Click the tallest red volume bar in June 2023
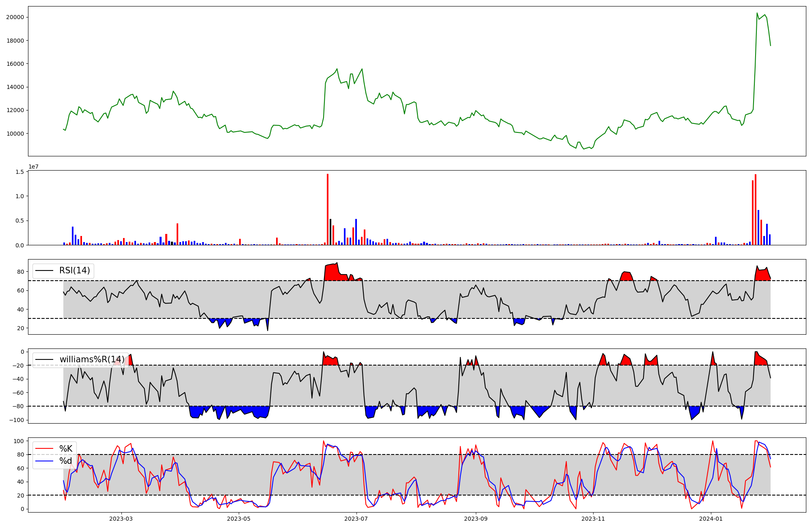Image resolution: width=812 pixels, height=528 pixels. tap(328, 209)
